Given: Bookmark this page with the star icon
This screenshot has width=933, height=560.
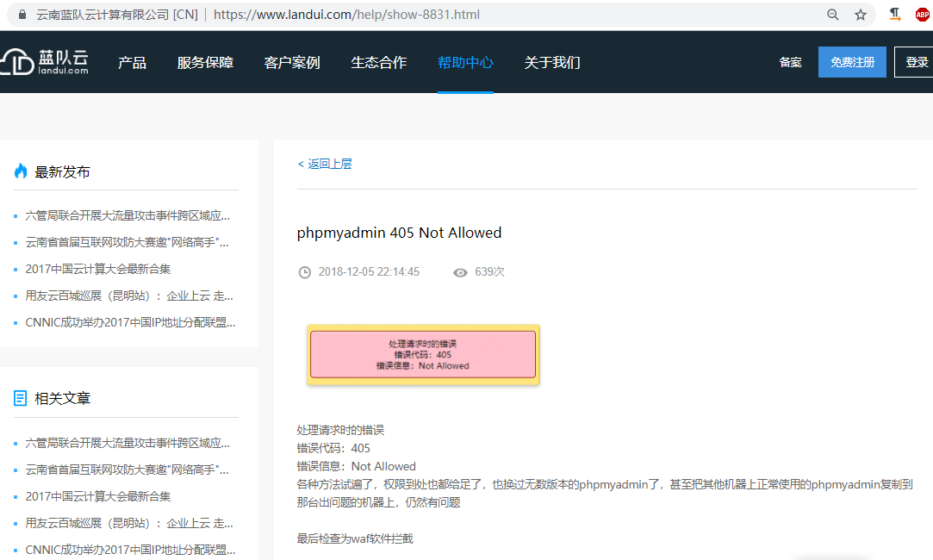Looking at the screenshot, I should (x=860, y=15).
